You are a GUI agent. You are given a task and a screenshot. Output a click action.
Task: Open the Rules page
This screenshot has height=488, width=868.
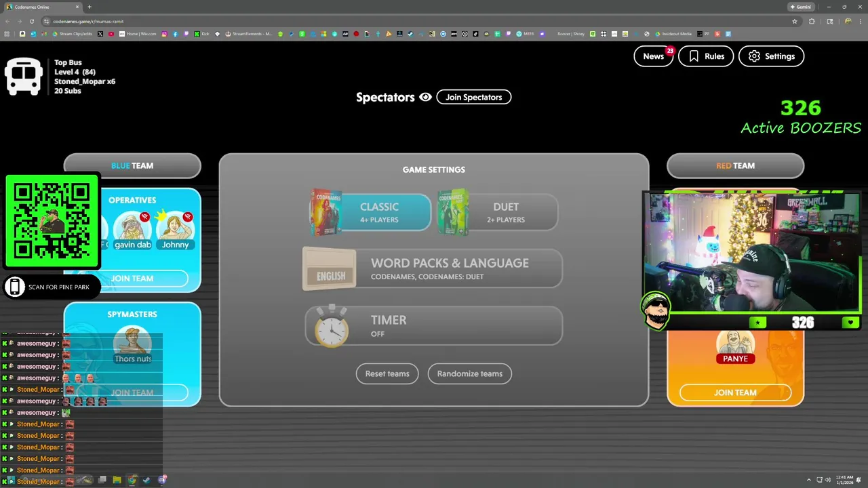pos(706,56)
